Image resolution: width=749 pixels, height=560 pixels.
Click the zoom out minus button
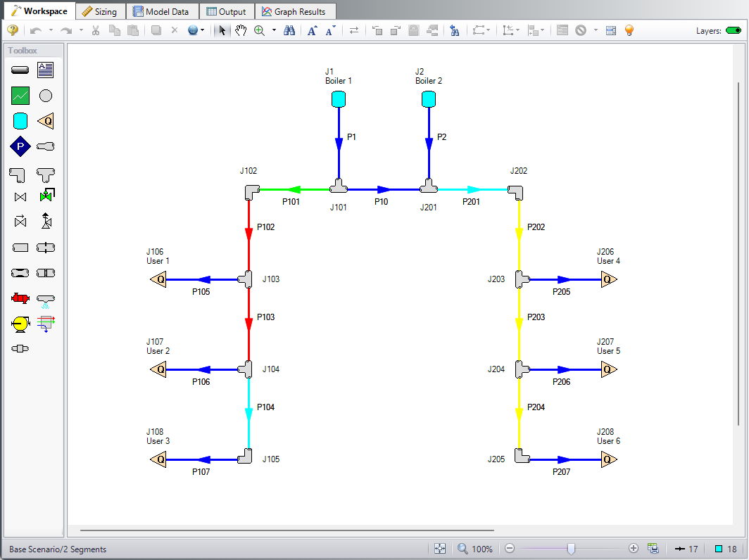coord(510,549)
